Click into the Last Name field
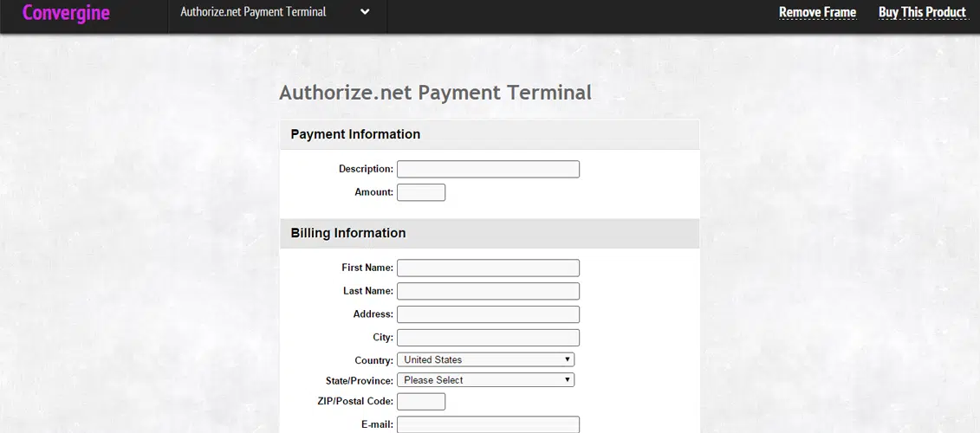The height and width of the screenshot is (433, 980). (488, 291)
